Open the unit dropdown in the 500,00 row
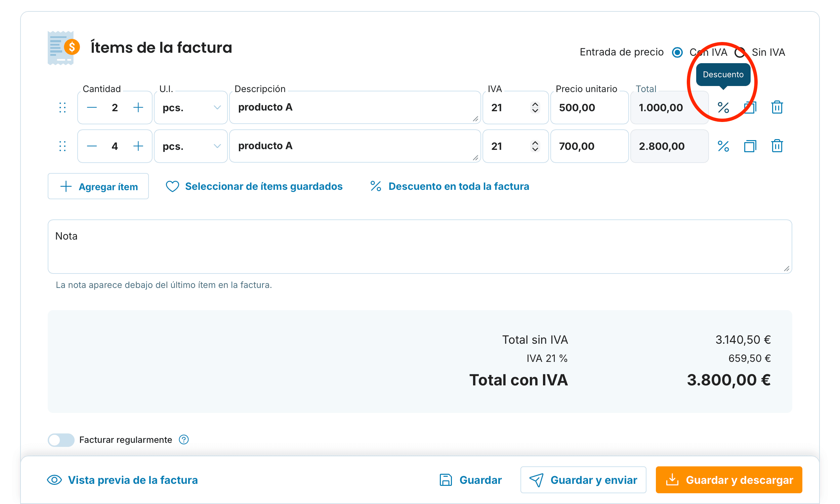 (191, 108)
